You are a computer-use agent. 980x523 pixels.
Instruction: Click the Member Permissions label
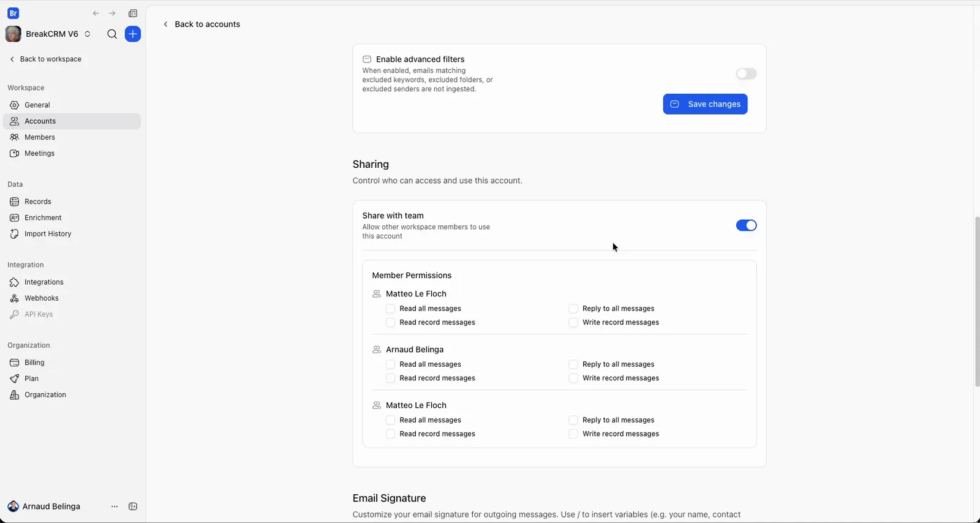[412, 276]
